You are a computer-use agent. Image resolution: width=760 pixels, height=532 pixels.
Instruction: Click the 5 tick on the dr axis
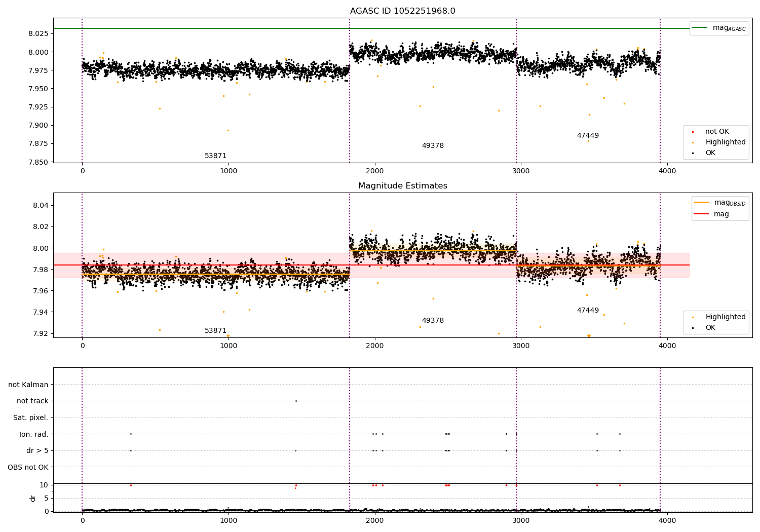[46, 498]
